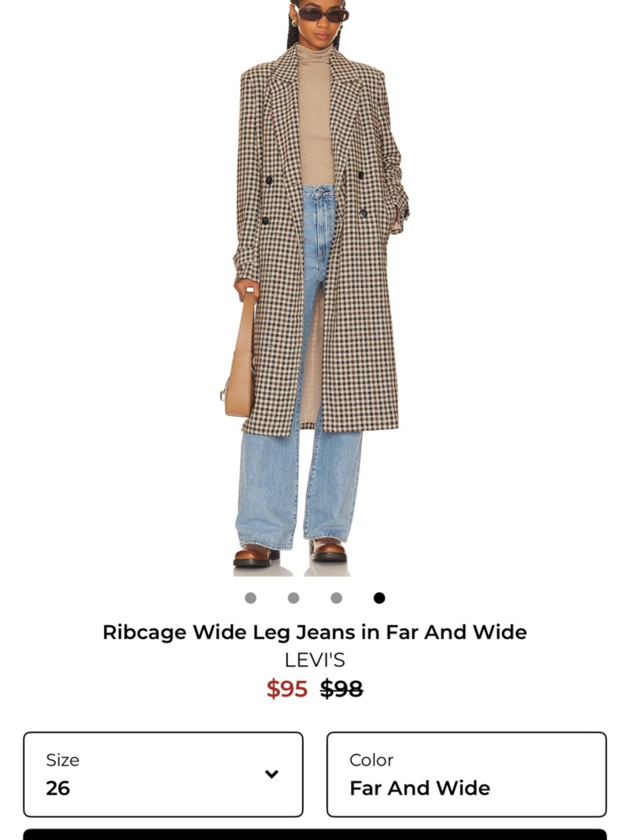Viewport: 630px width, 840px height.
Task: Tap the model's sunglasses in the photo
Action: [323, 14]
